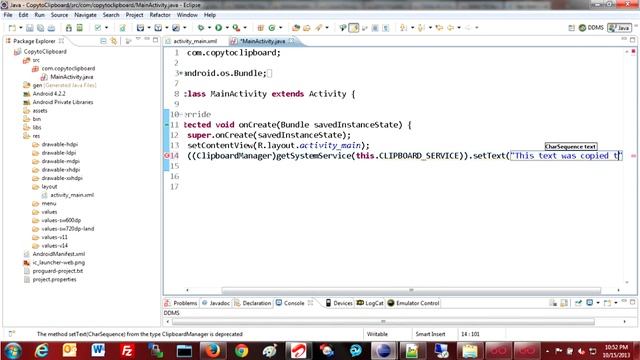Open the Source menu
Screen dimensions: 640x360
59,15
